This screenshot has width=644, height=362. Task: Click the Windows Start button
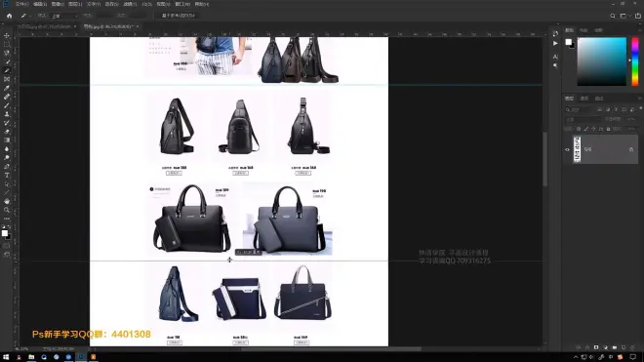6,357
